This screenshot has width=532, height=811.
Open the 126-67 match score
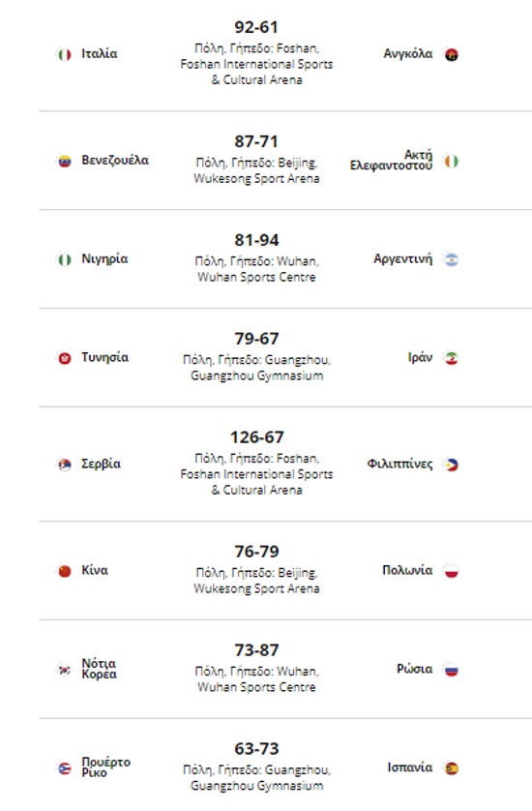point(257,437)
